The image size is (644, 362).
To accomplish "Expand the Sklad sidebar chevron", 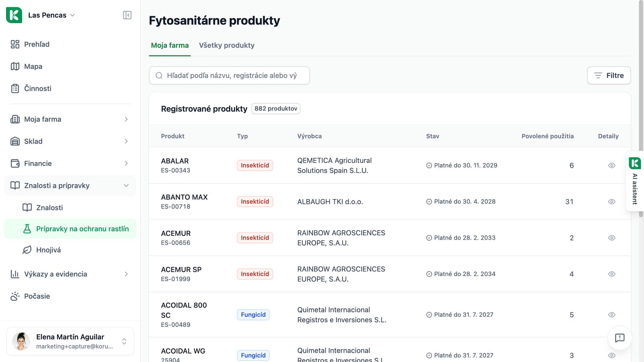I will pos(126,141).
